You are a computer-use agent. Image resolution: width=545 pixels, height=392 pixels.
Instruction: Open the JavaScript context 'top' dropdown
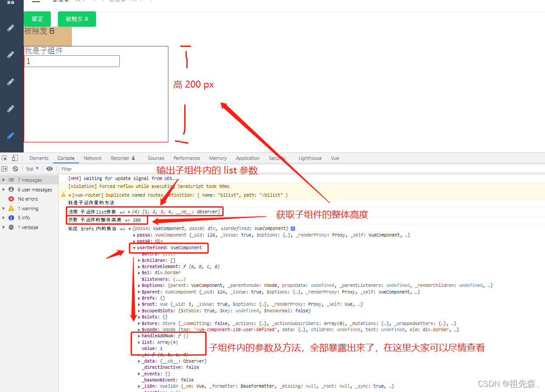32,169
